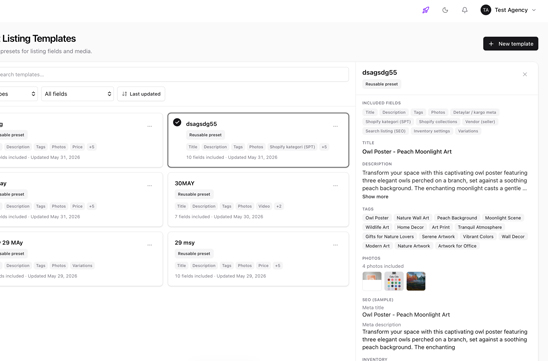
Task: Click the Owl Poster tag
Action: 377,218
